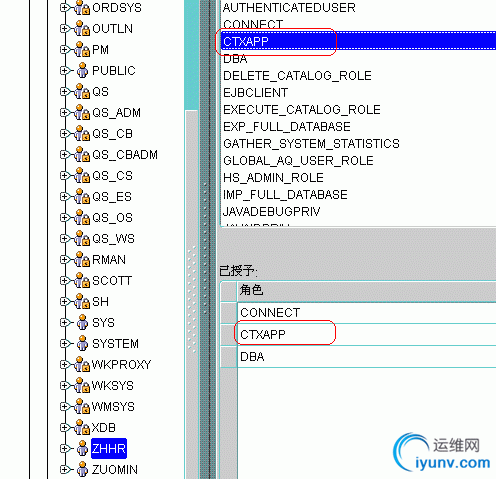Click the WKPROXY user icon
Screen dimensions: 496x479
coord(82,365)
